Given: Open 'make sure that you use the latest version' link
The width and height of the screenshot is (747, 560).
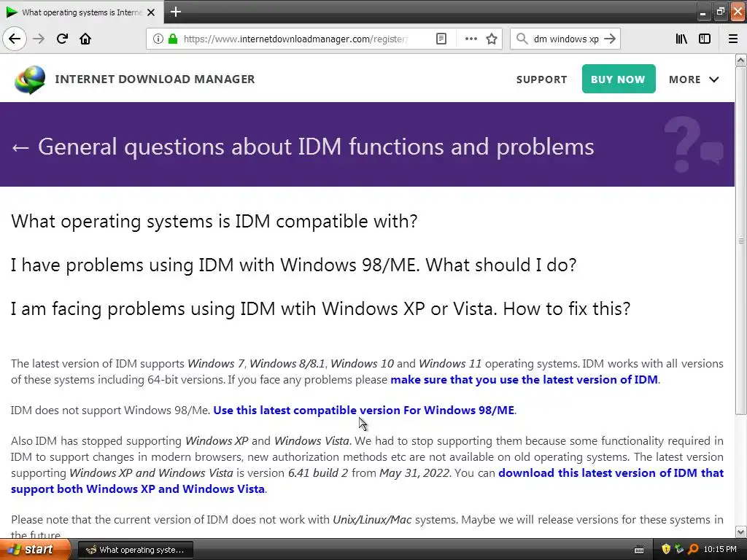Looking at the screenshot, I should [524, 379].
